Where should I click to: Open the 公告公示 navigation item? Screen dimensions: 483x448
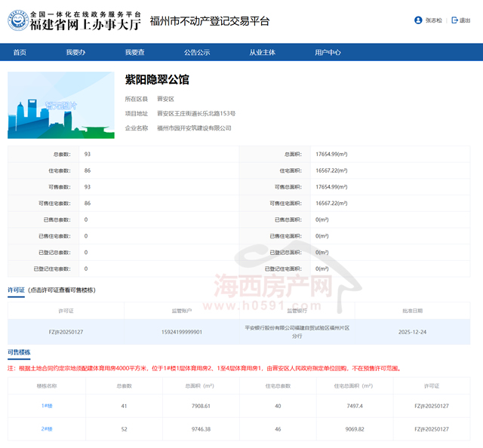click(x=197, y=52)
